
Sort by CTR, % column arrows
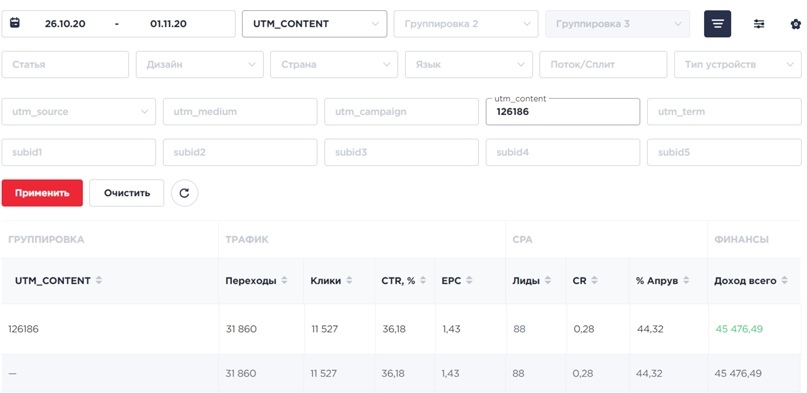(423, 281)
